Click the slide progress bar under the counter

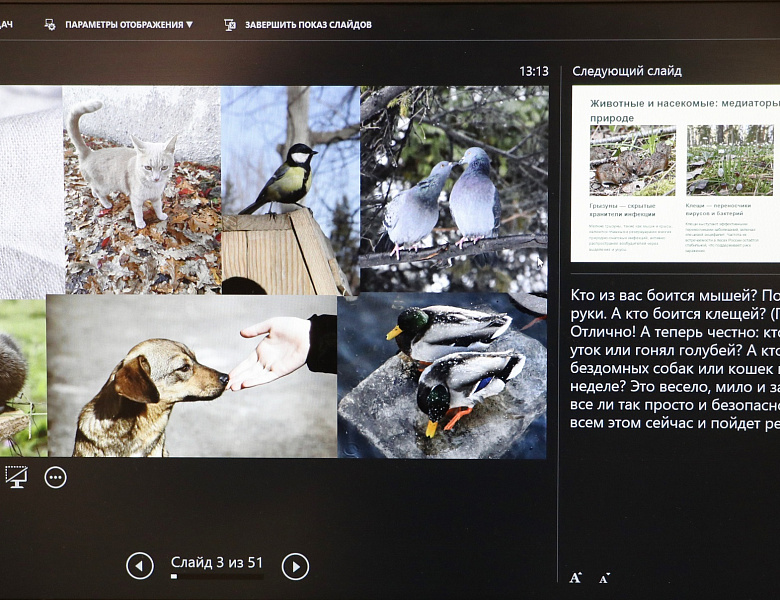(x=217, y=577)
